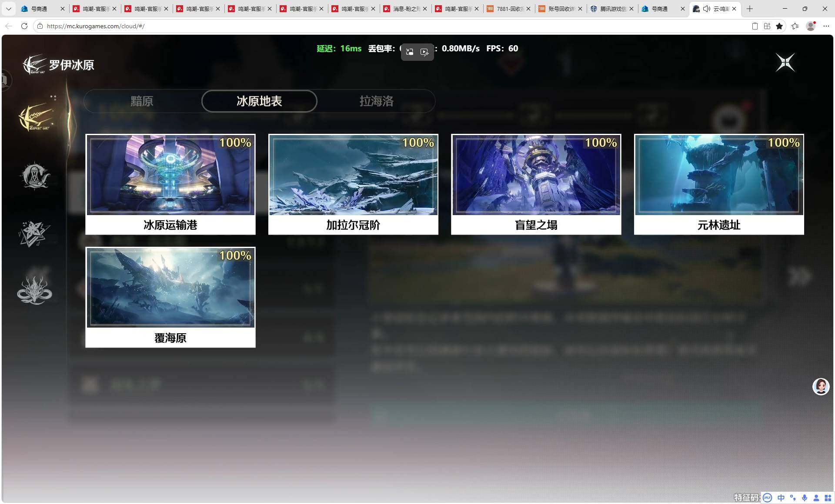Image resolution: width=835 pixels, height=504 pixels.
Task: Click the cloud game exit fullscreen icon
Action: point(409,52)
